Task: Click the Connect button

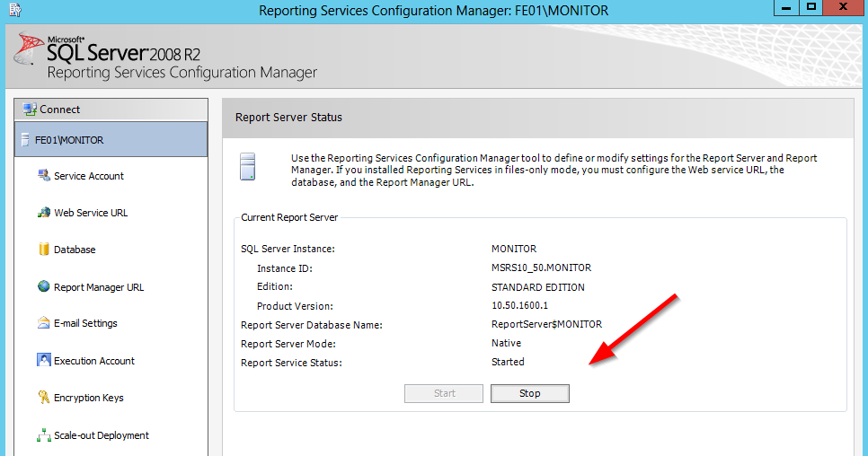Action: [111, 110]
